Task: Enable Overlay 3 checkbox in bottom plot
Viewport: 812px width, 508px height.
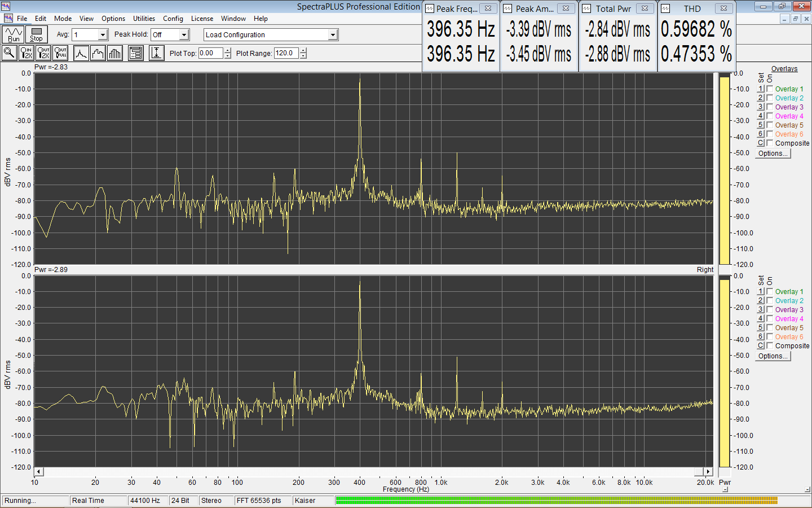Action: pos(770,310)
